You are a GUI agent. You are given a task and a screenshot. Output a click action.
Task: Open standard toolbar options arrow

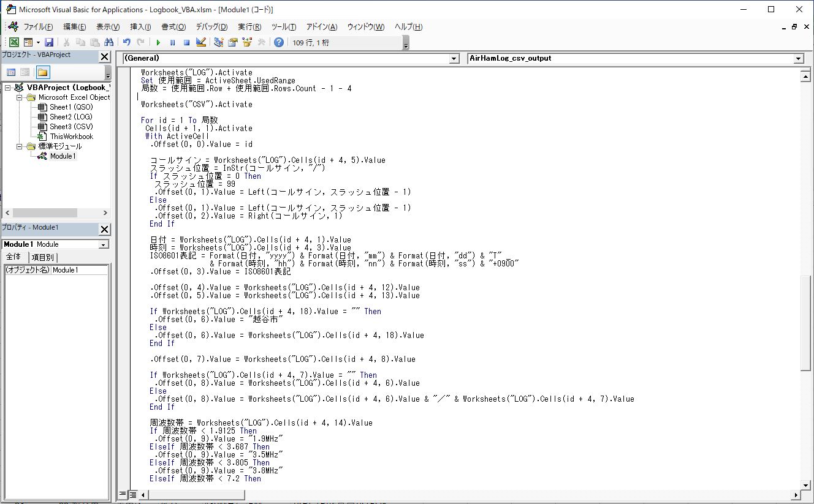406,43
